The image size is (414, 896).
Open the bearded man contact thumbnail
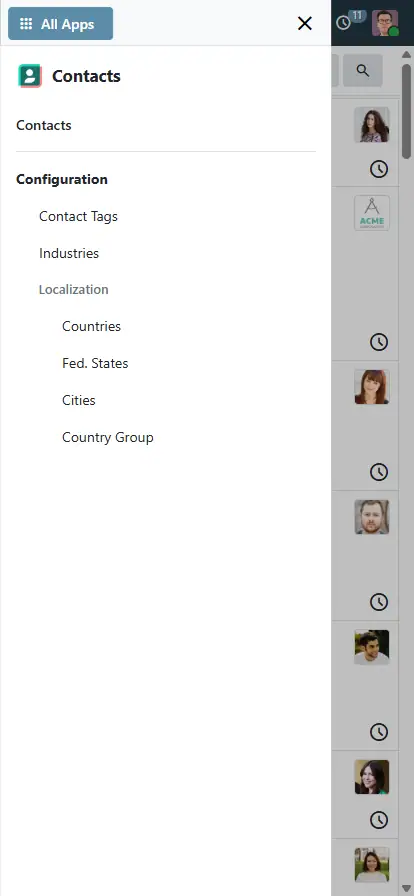coord(372,517)
